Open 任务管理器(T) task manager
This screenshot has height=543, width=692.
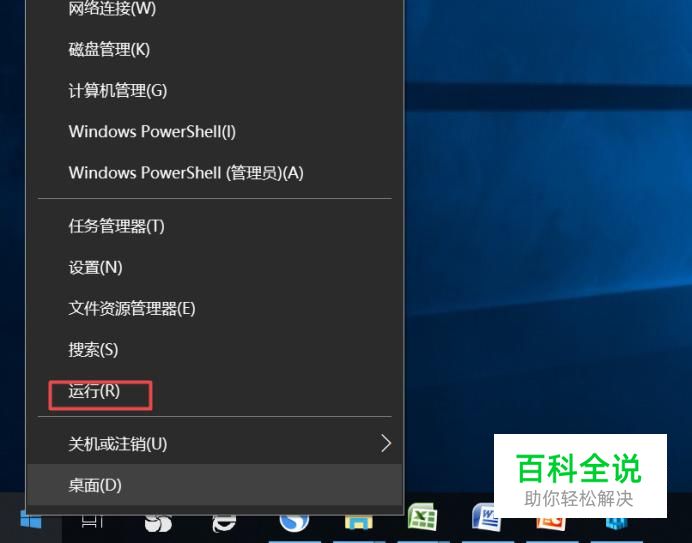pyautogui.click(x=214, y=226)
